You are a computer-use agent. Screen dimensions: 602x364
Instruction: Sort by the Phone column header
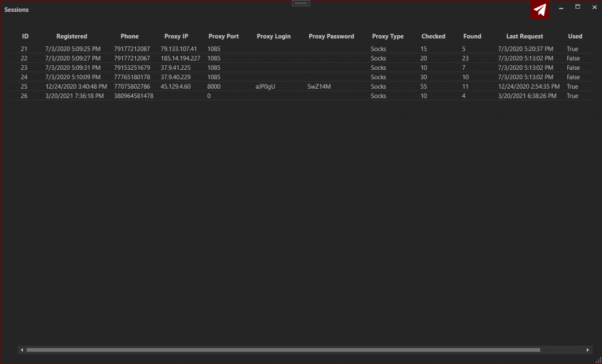tap(129, 36)
